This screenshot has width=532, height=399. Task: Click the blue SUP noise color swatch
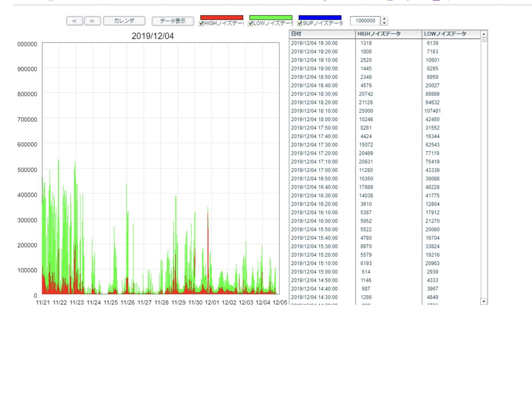(320, 18)
